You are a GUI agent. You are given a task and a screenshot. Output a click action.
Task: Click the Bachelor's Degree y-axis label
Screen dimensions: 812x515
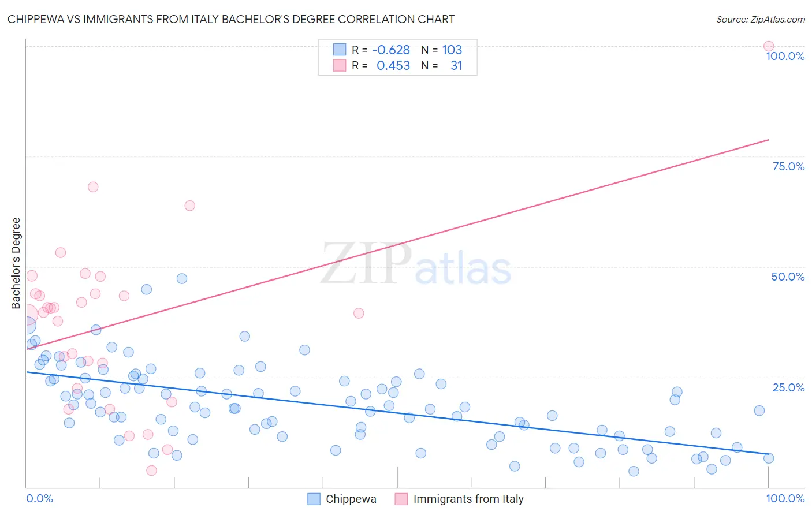(16, 263)
